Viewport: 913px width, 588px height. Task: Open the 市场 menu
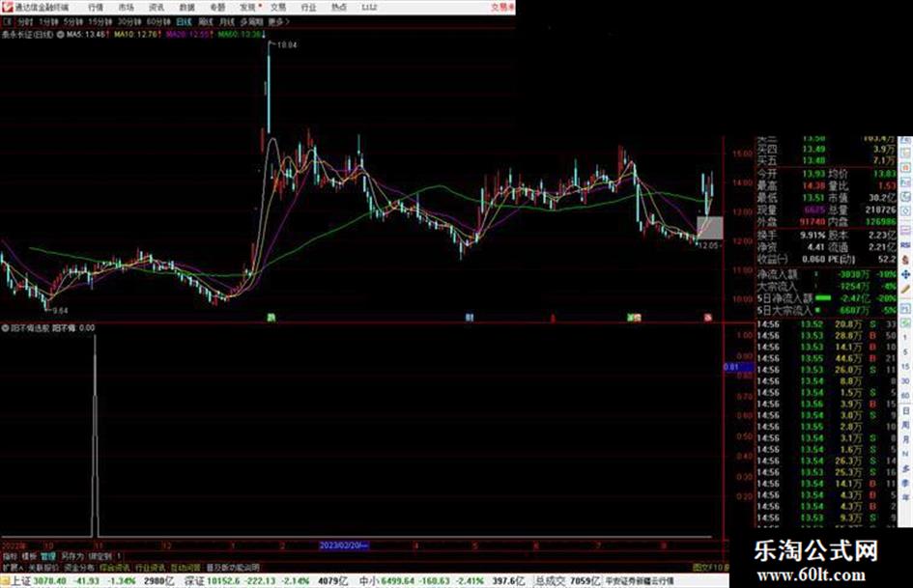tap(126, 8)
